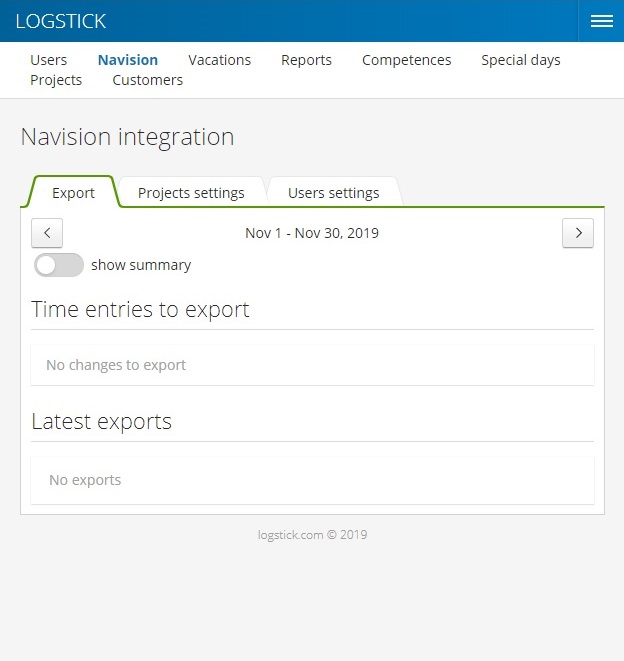Switch to Users settings tab

[334, 193]
